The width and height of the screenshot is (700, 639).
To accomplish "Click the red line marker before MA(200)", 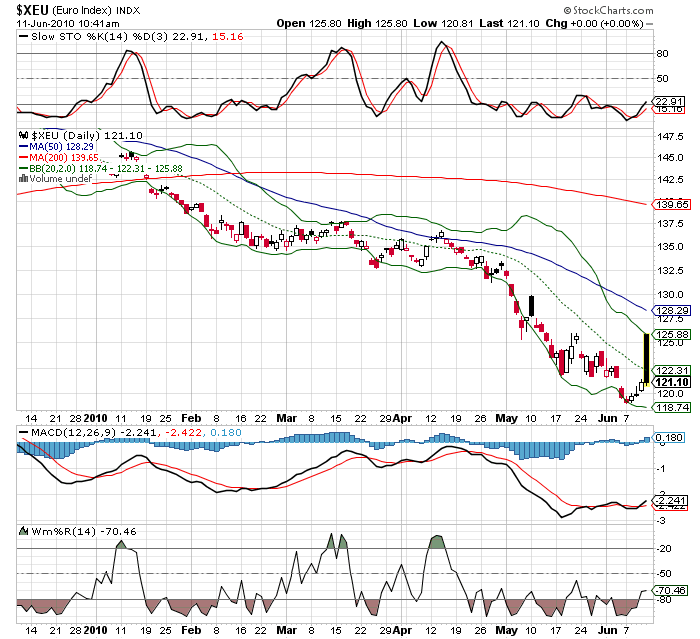I will (x=23, y=158).
